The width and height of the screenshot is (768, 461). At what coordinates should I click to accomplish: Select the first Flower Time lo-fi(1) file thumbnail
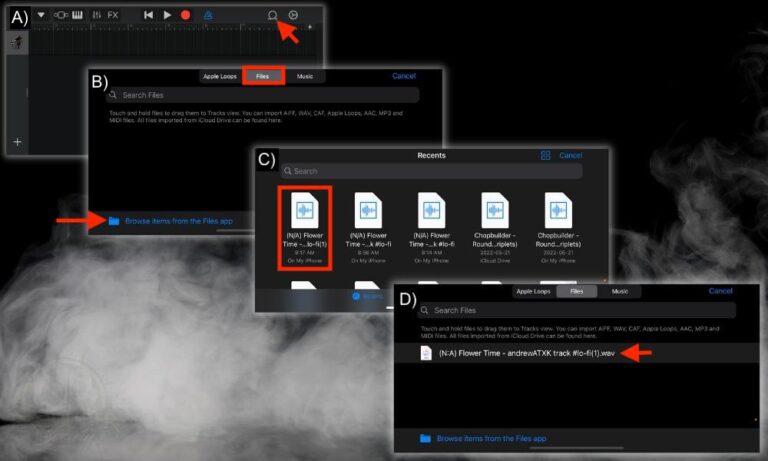click(x=305, y=228)
